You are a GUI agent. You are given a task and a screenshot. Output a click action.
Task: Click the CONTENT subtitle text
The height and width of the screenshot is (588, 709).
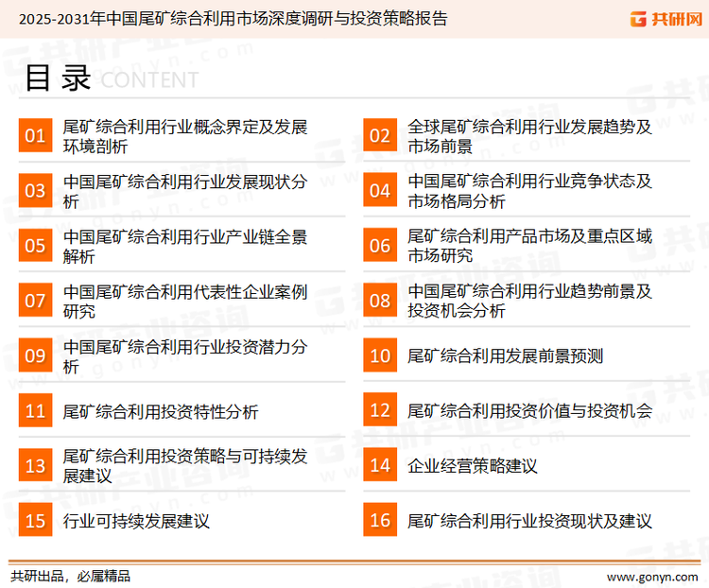pos(149,80)
